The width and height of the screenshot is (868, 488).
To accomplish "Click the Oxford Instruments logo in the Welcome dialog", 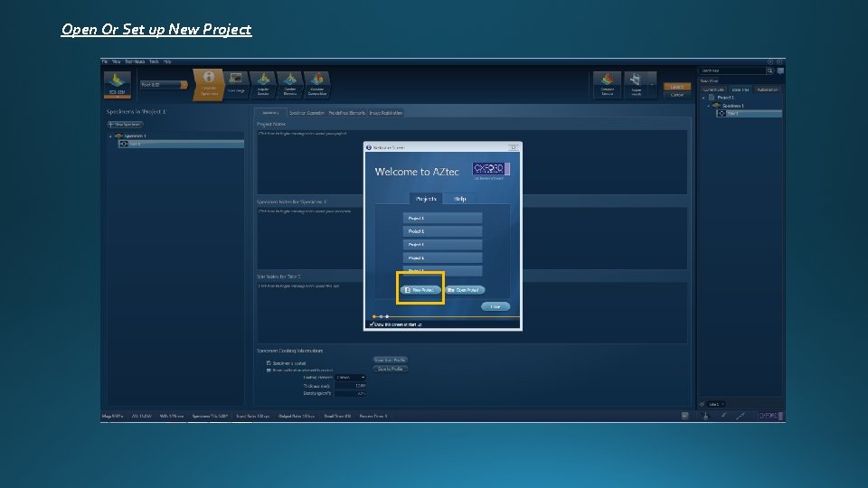I will pyautogui.click(x=490, y=171).
